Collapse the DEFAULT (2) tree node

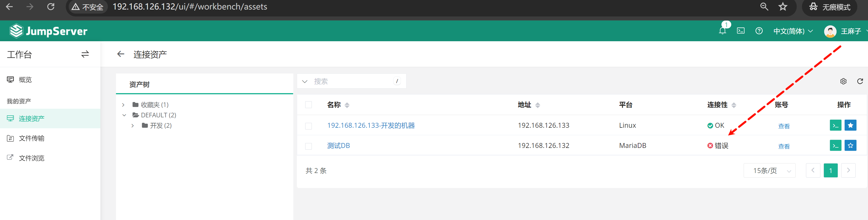[124, 115]
